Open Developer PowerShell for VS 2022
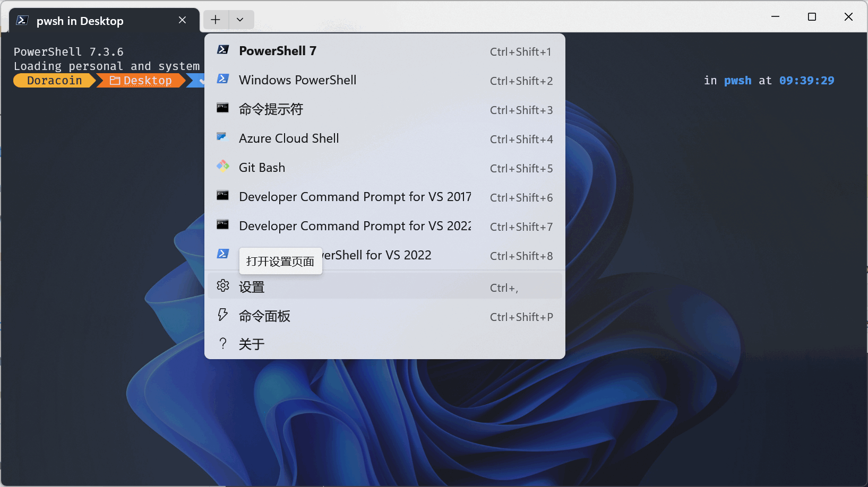 coord(384,255)
